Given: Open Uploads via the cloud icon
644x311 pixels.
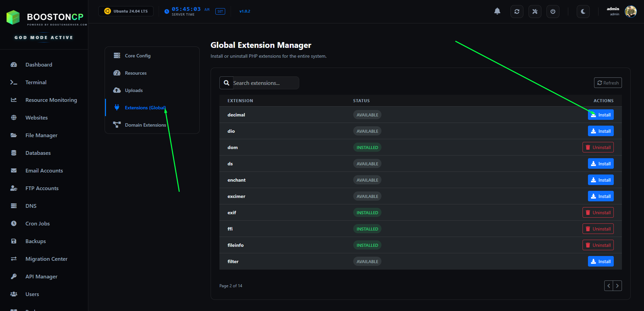Looking at the screenshot, I should pyautogui.click(x=117, y=90).
